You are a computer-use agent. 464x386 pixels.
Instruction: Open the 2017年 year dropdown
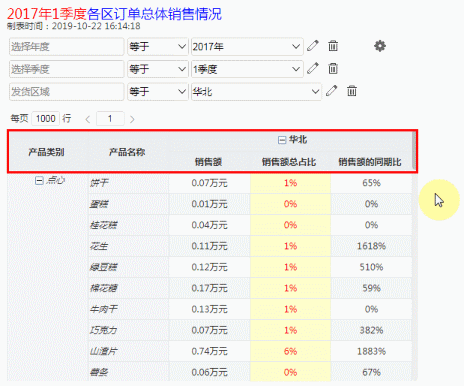tap(247, 47)
